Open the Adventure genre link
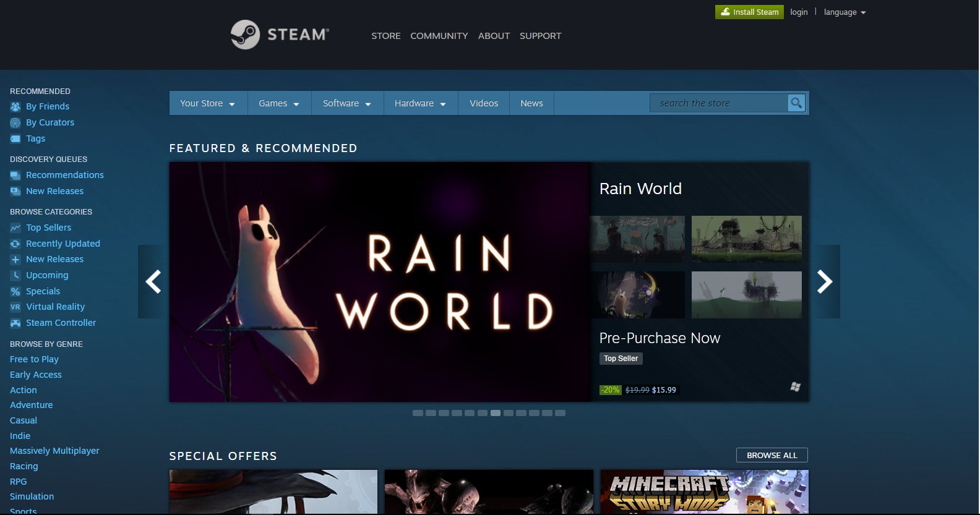This screenshot has height=515, width=980. 32,405
